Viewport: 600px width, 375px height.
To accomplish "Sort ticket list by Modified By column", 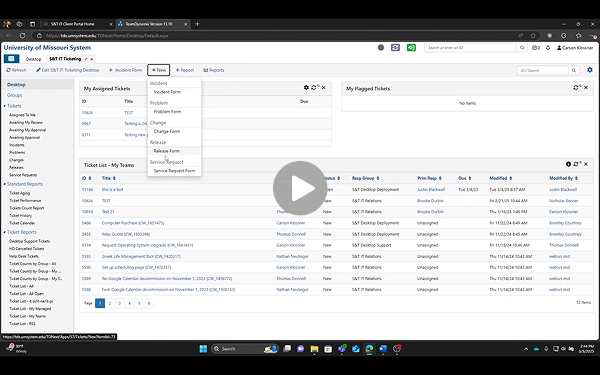I will [563, 178].
